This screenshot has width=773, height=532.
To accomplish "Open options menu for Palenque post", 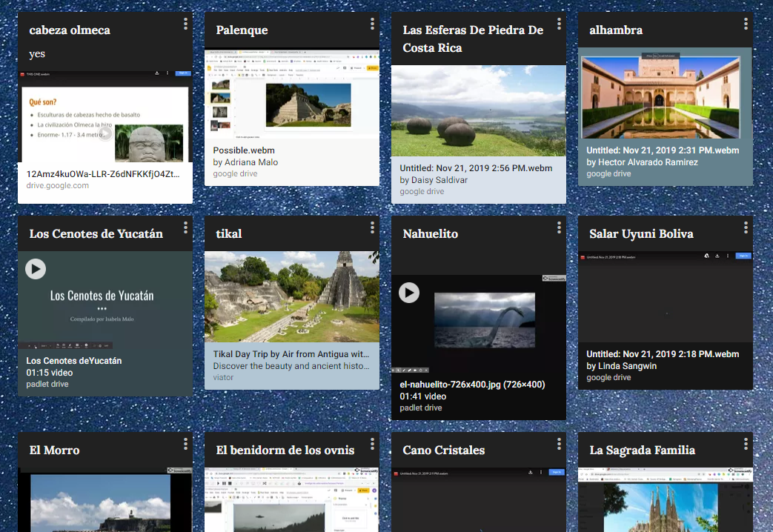I will pos(372,24).
